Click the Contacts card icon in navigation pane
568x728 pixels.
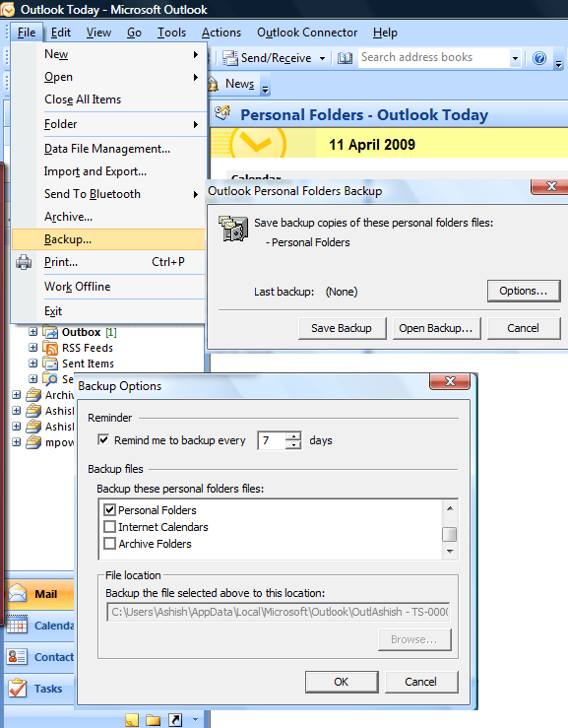click(x=17, y=656)
